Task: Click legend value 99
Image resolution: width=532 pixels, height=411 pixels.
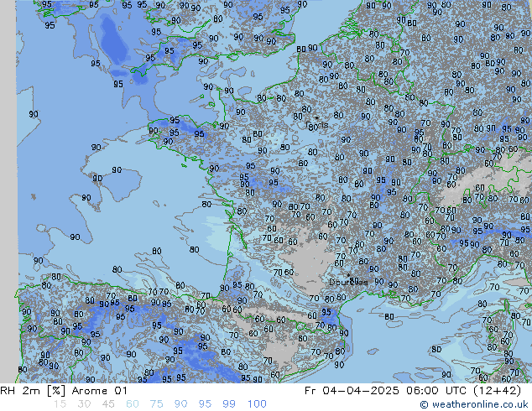Action: coord(229,404)
